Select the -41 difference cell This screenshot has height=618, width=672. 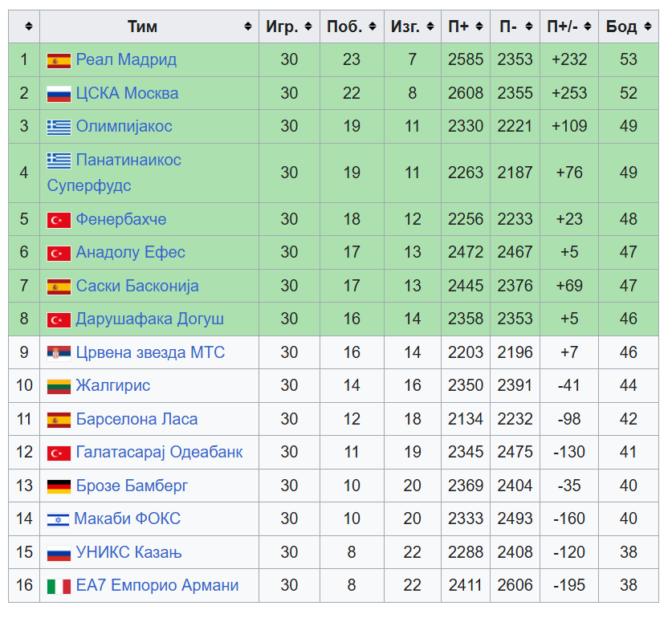click(x=569, y=385)
